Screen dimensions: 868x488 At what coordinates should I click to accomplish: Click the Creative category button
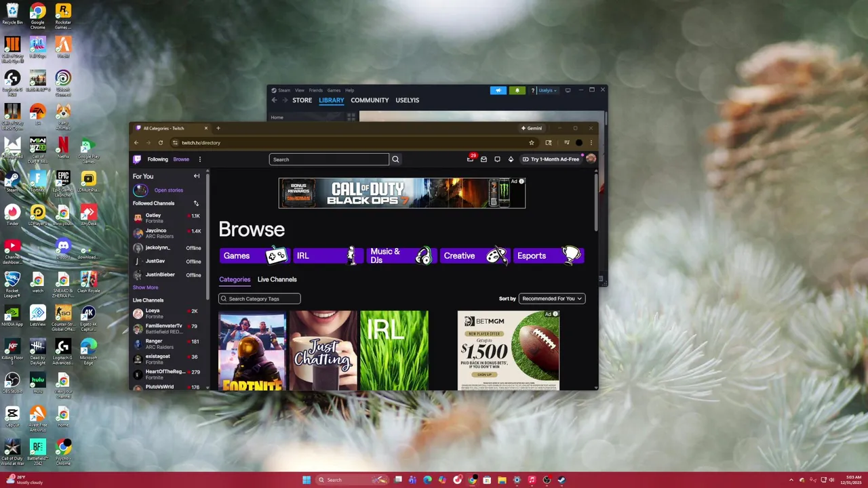click(475, 256)
